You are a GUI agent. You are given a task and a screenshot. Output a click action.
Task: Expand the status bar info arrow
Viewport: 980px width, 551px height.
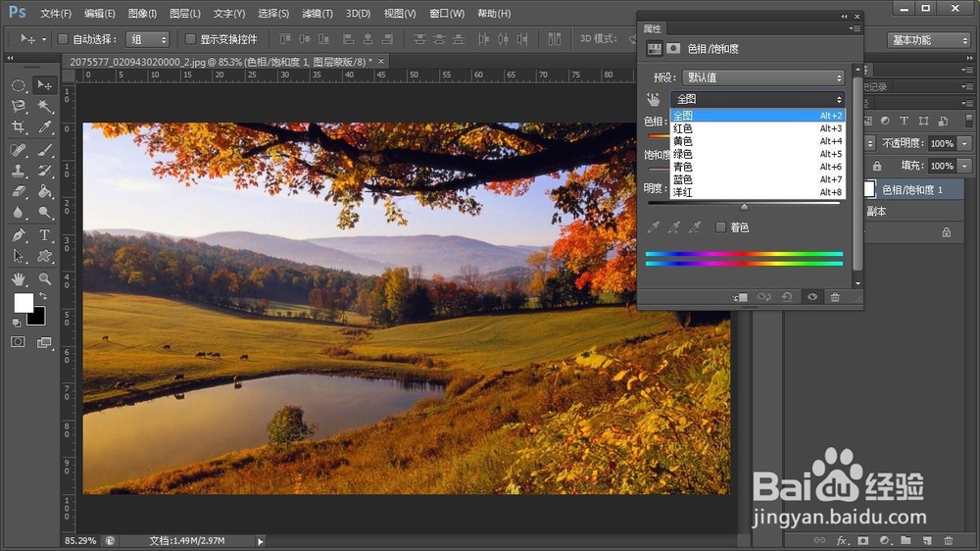point(260,541)
